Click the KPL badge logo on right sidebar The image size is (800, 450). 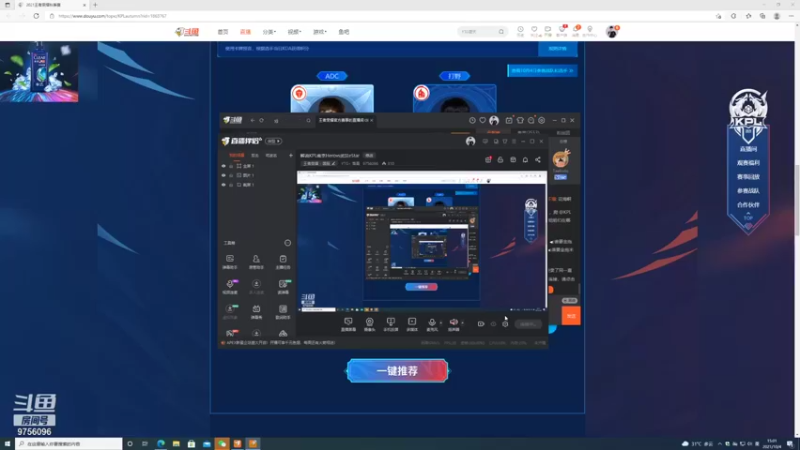pos(748,115)
